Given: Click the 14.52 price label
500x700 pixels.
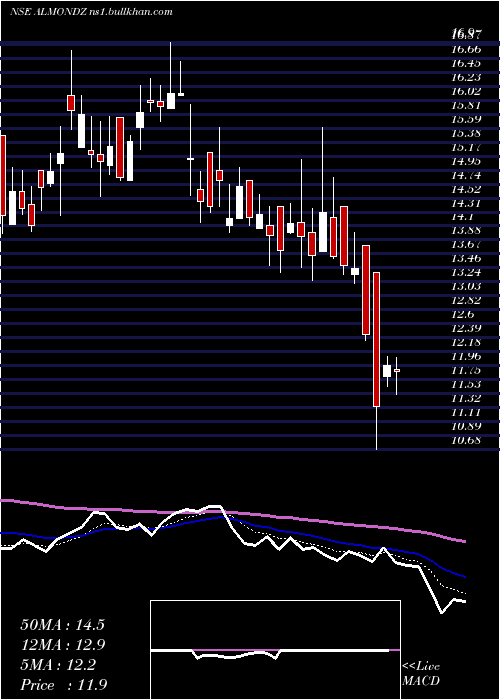Looking at the screenshot, I should coord(466,189).
